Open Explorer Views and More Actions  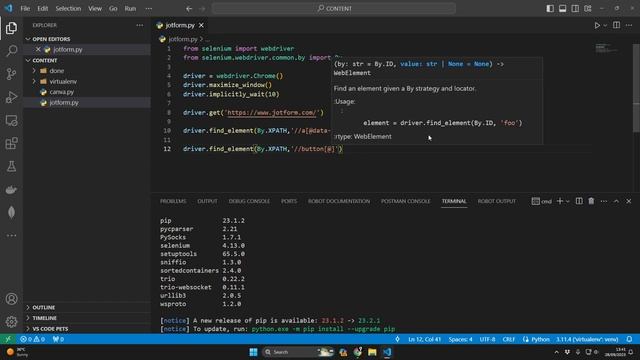click(x=140, y=25)
